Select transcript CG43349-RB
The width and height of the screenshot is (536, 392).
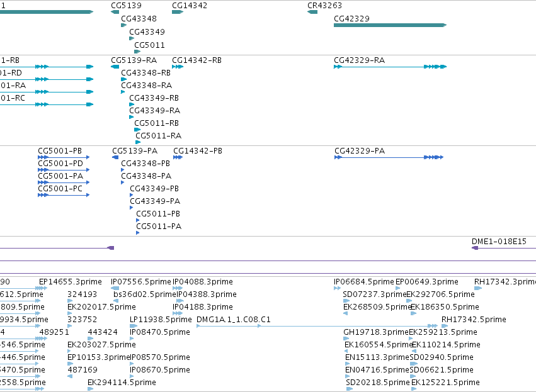pos(154,98)
